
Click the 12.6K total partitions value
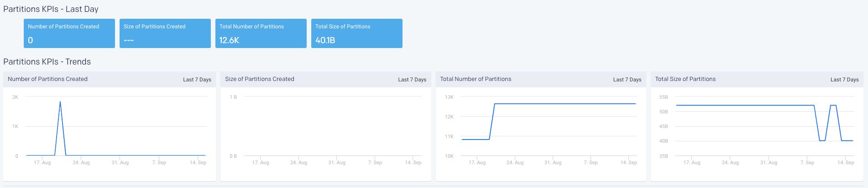pos(229,40)
